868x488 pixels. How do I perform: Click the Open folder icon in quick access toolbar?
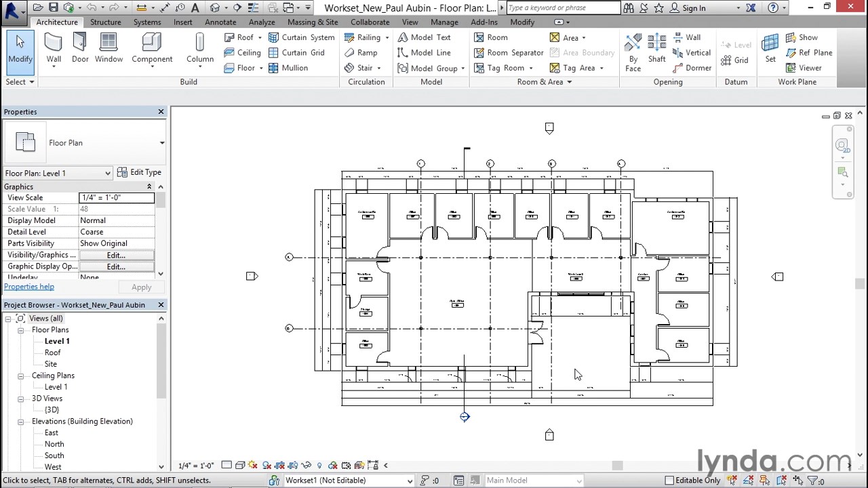[38, 8]
